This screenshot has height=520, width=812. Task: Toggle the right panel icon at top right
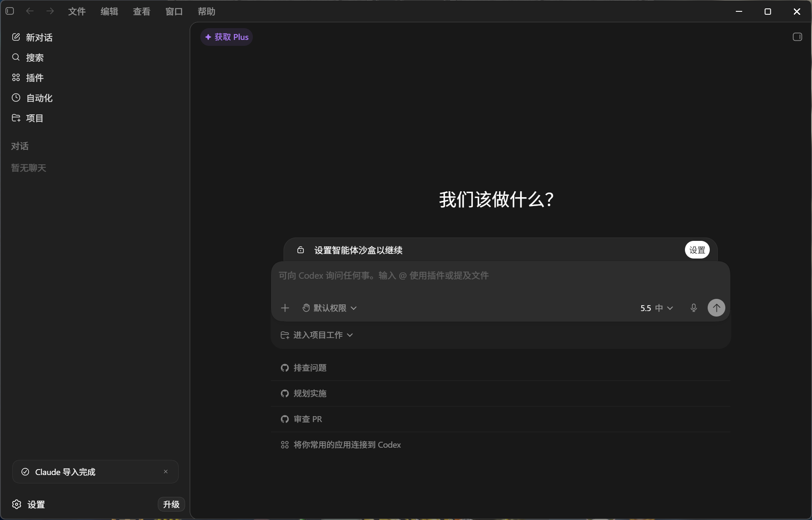pos(797,37)
